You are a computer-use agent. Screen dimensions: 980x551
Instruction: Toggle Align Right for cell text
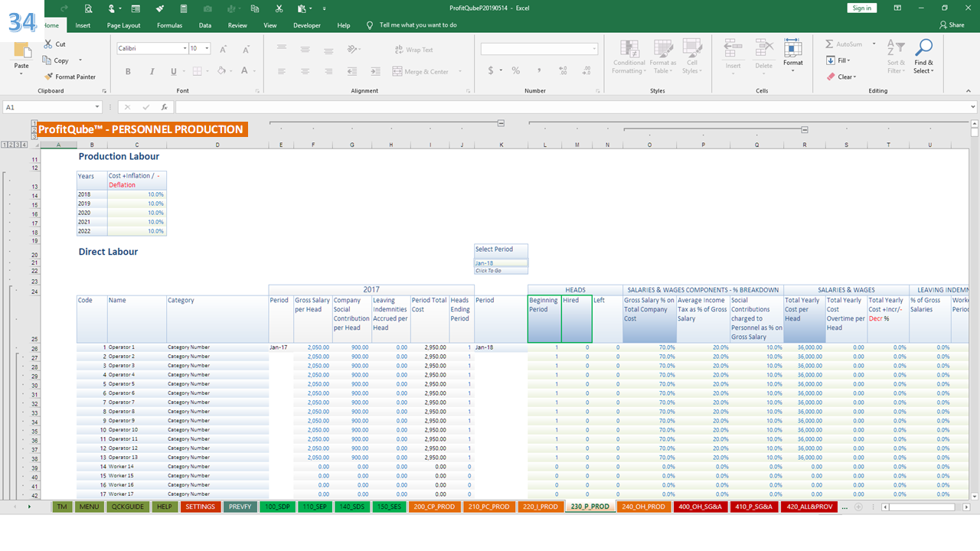pyautogui.click(x=328, y=71)
